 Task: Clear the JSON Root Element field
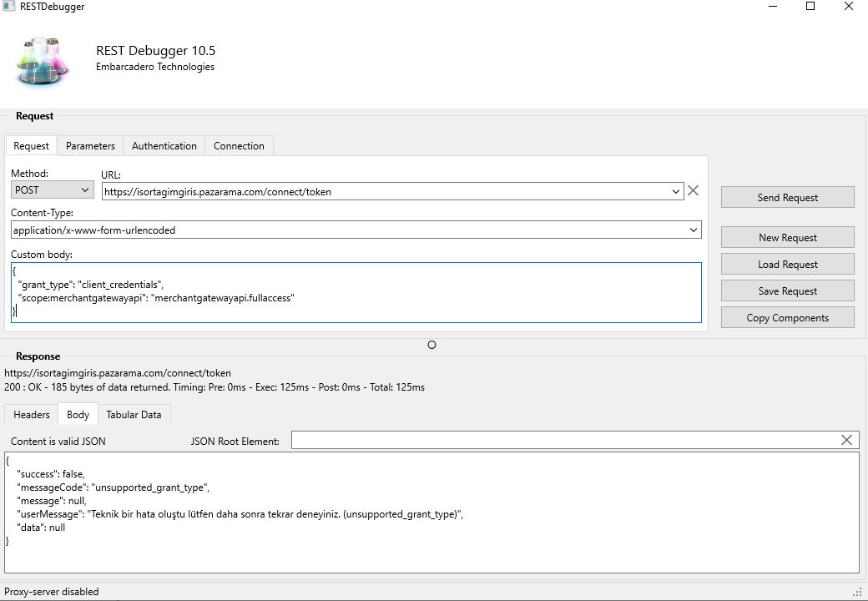point(846,440)
